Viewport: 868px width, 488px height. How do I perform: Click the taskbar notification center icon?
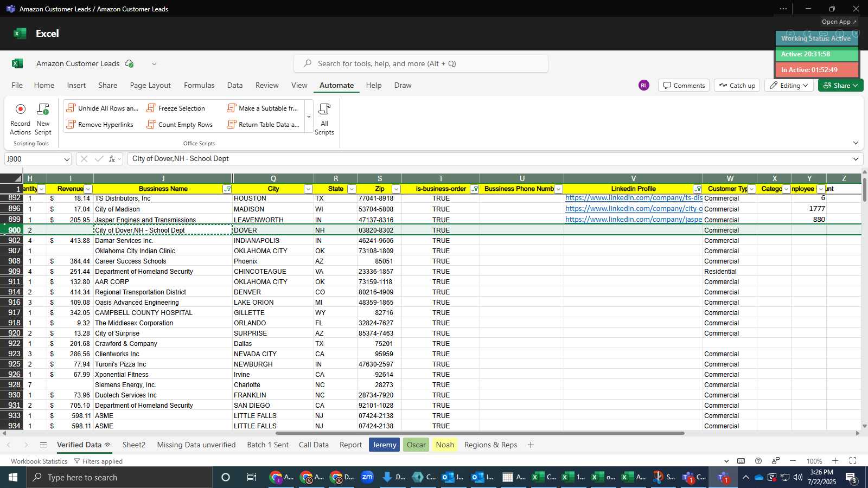click(x=851, y=478)
